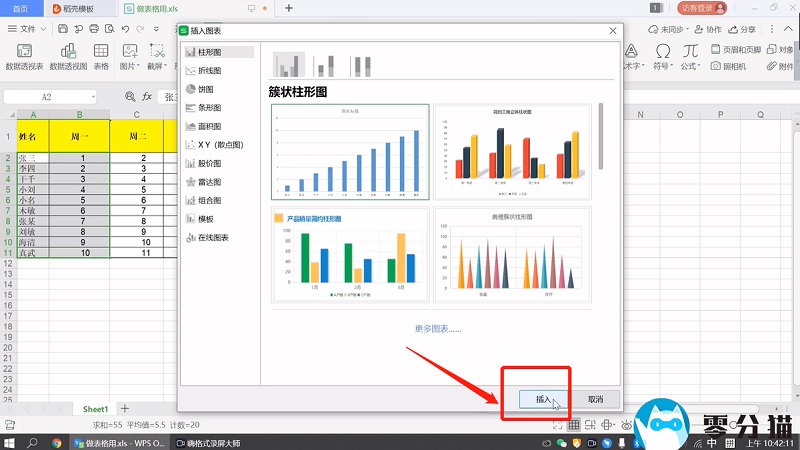This screenshot has height=450, width=800.
Task: Click the fx insert function icon
Action: pyautogui.click(x=147, y=96)
